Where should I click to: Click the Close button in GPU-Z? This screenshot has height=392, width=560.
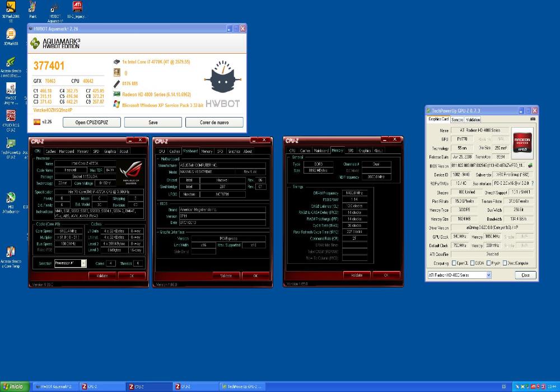click(x=526, y=275)
